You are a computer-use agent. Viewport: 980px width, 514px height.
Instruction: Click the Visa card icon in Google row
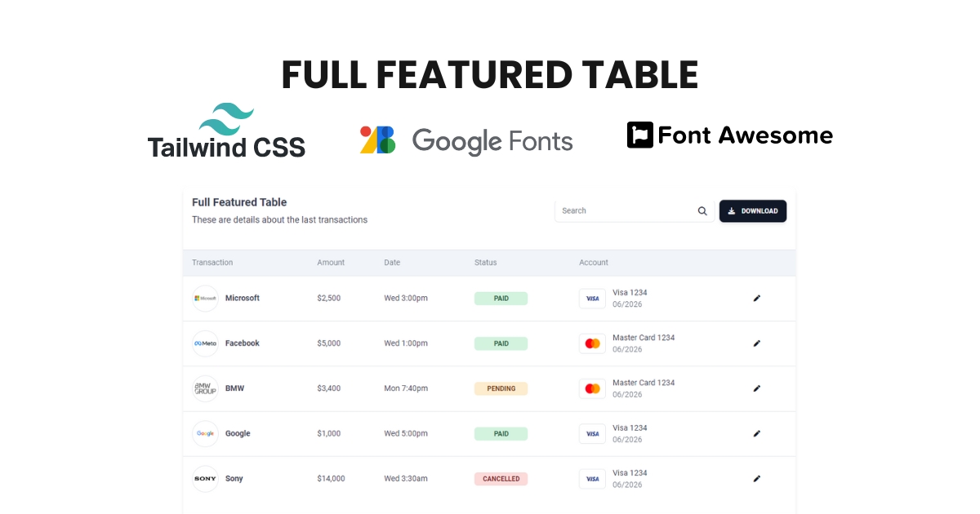pos(592,434)
